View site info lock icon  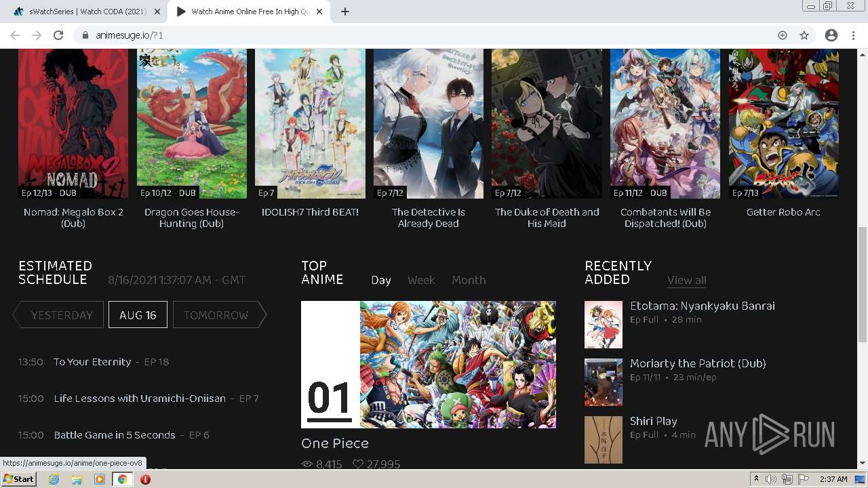85,35
